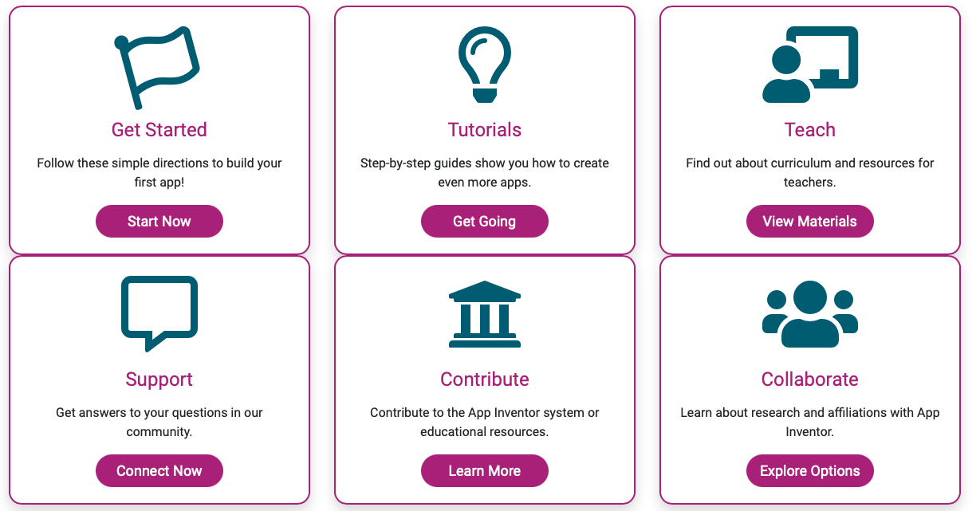This screenshot has height=511, width=980.
Task: Select the Explore Options button
Action: pos(809,471)
